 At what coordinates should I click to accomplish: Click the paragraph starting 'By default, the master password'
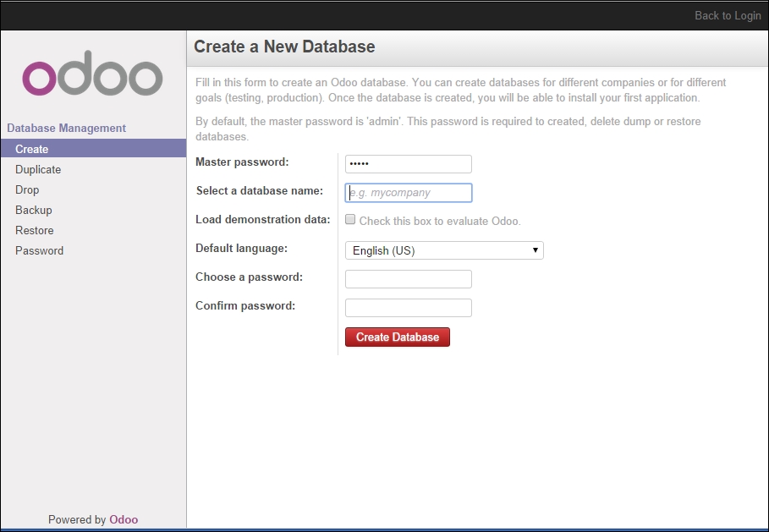pos(448,129)
